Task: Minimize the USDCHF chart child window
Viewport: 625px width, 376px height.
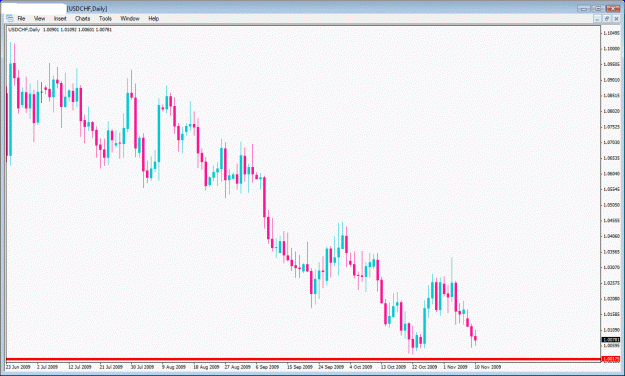Action: click(x=597, y=19)
